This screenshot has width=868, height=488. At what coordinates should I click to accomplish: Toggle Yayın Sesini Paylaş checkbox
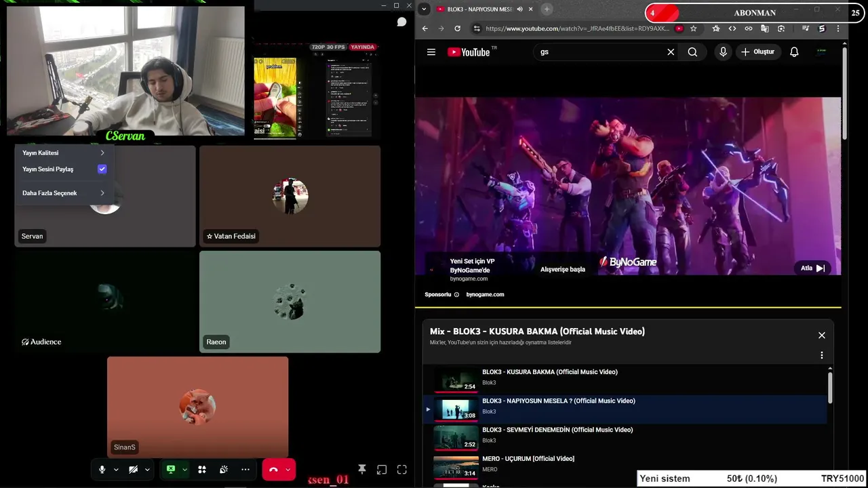click(x=102, y=169)
